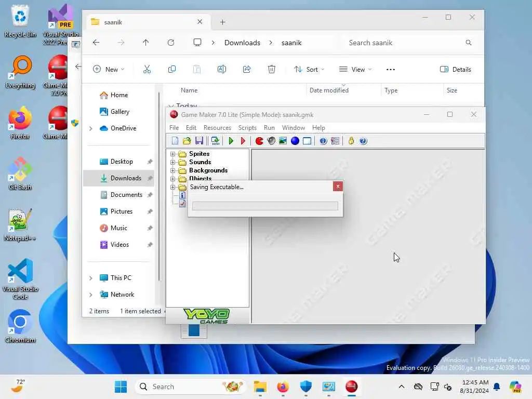Image resolution: width=532 pixels, height=399 pixels.
Task: Open the Run menu
Action: [269, 128]
